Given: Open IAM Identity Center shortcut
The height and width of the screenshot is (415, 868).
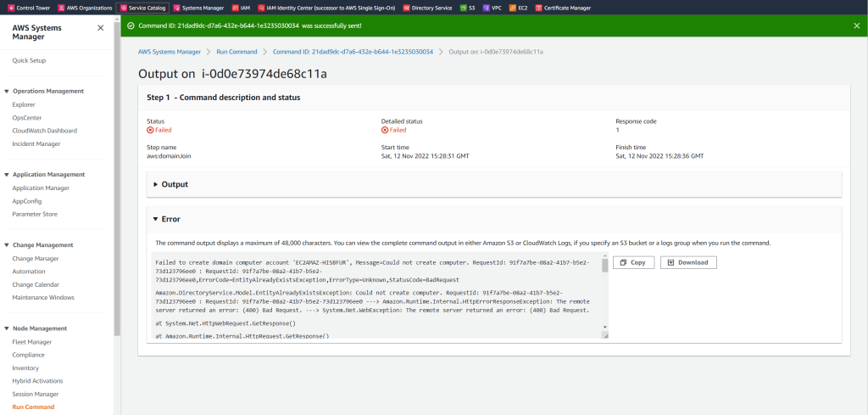Looking at the screenshot, I should tap(326, 8).
